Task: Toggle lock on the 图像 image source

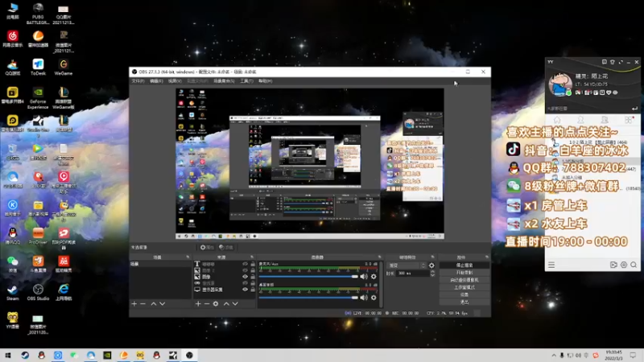Action: tap(253, 277)
